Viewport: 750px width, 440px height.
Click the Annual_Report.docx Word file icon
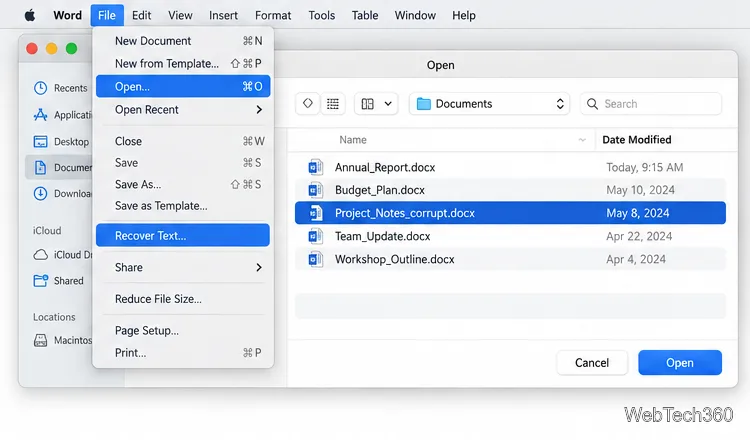(315, 167)
